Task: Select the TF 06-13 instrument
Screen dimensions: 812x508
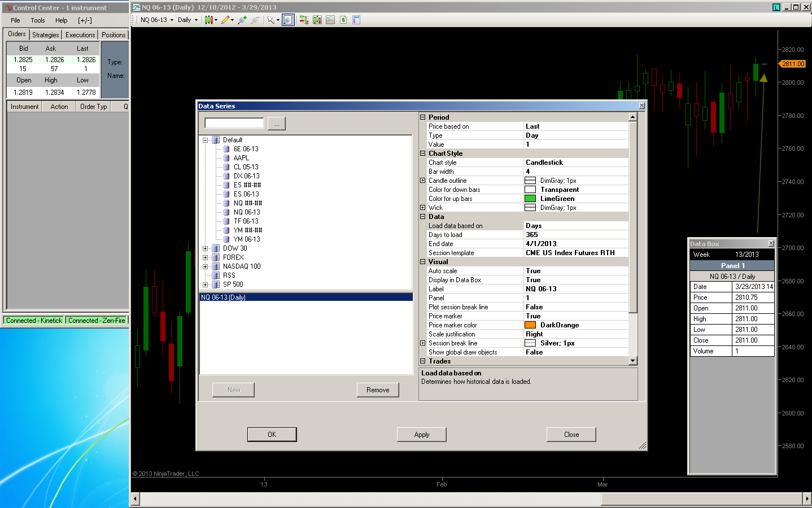Action: 246,221
